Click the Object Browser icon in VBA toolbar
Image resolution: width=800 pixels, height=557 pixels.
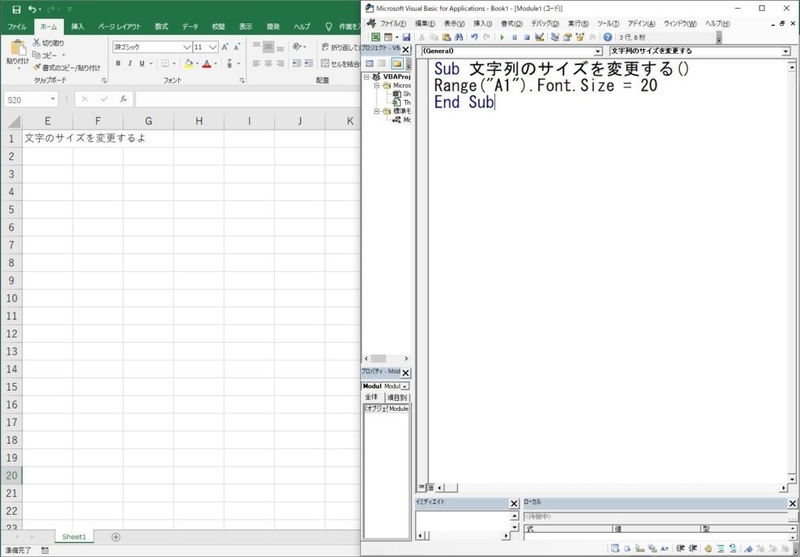pyautogui.click(x=580, y=37)
